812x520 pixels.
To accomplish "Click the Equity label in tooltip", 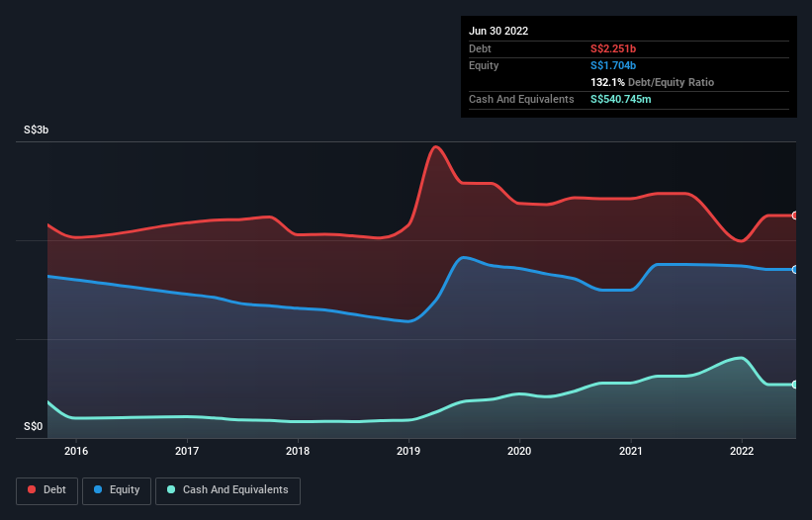I will click(x=484, y=65).
